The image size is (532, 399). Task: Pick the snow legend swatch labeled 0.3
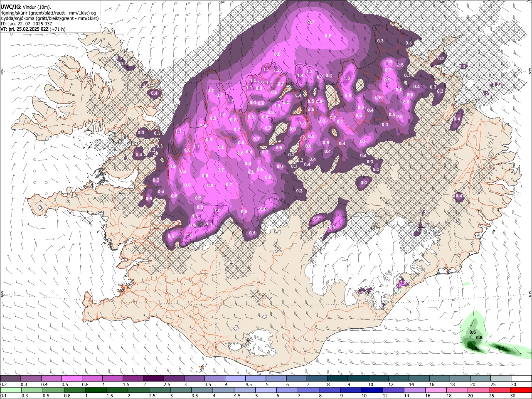pos(31,379)
